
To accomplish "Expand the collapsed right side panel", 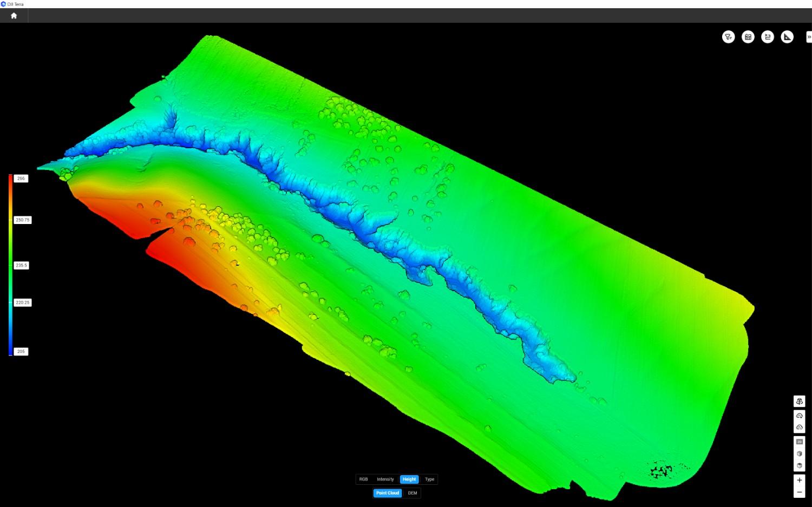I will tap(809, 37).
